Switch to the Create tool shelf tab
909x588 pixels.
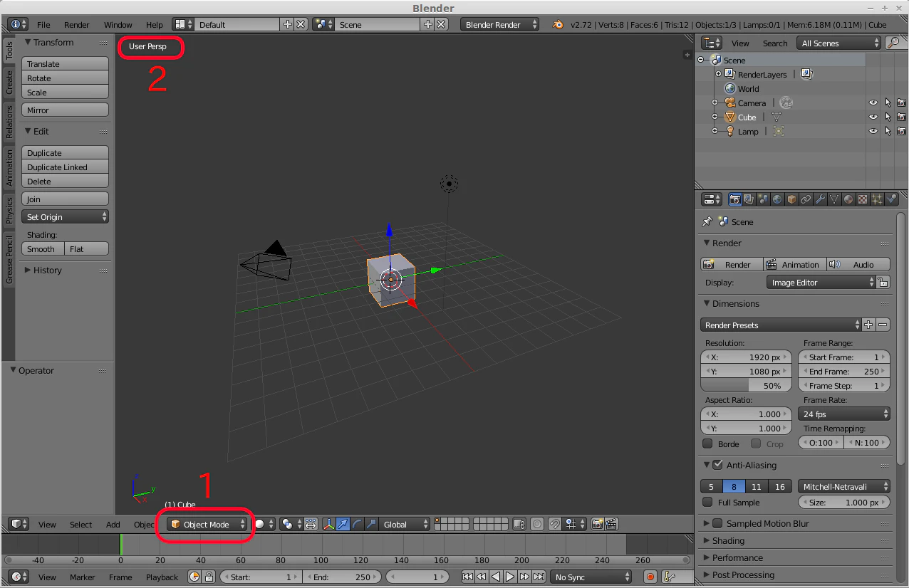9,82
